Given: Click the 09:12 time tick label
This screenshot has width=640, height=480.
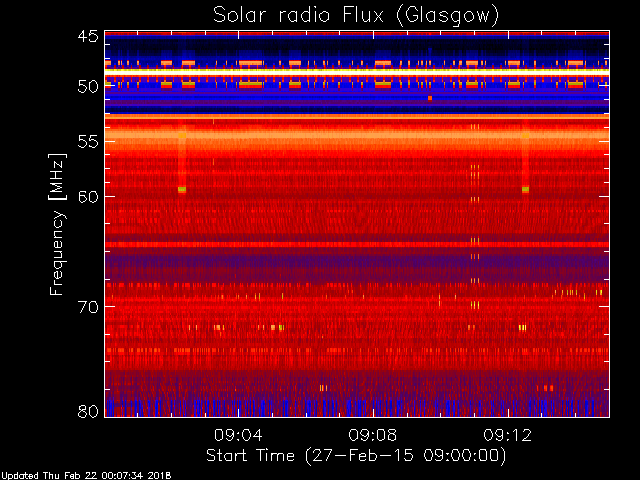Looking at the screenshot, I should tap(507, 435).
